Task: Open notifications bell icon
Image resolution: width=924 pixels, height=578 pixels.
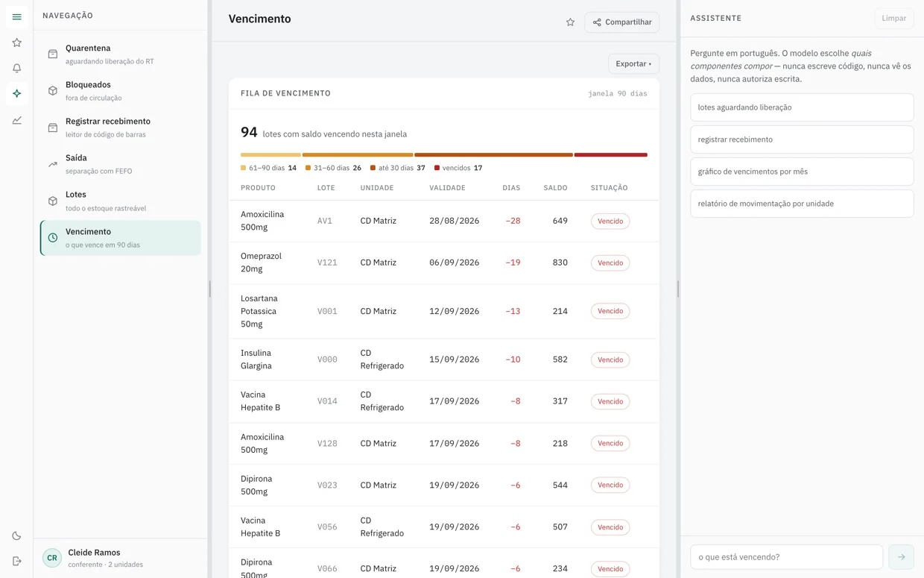Action: [16, 68]
